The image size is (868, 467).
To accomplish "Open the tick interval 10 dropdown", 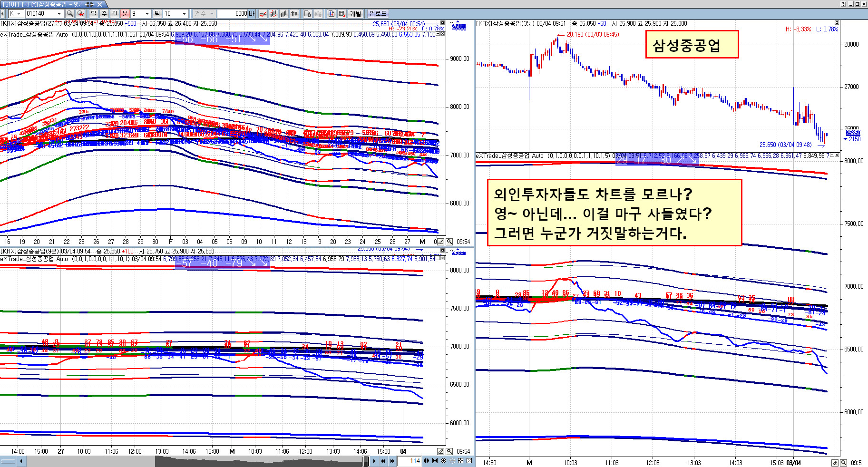I will (185, 14).
